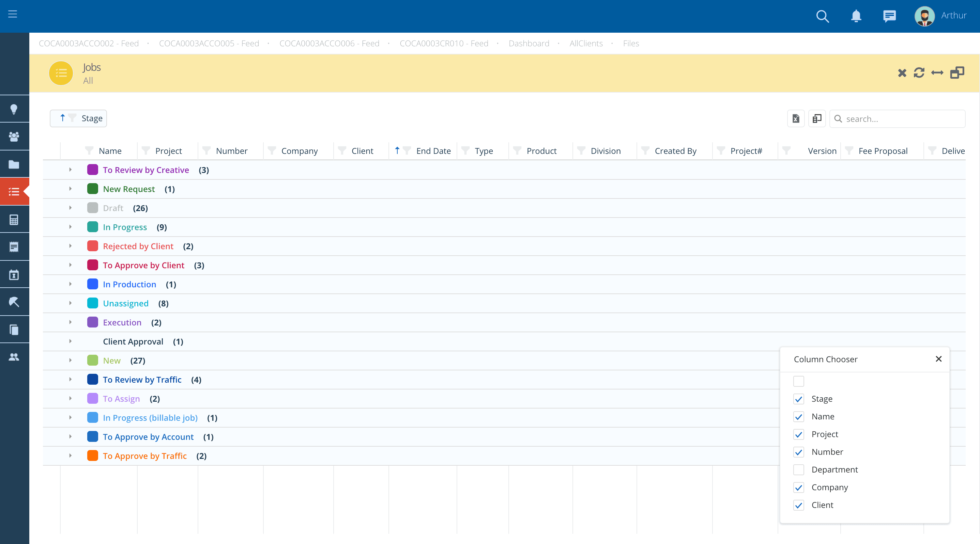Screen dimensions: 980x544
Task: Open the calculator sidebar icon
Action: click(14, 219)
